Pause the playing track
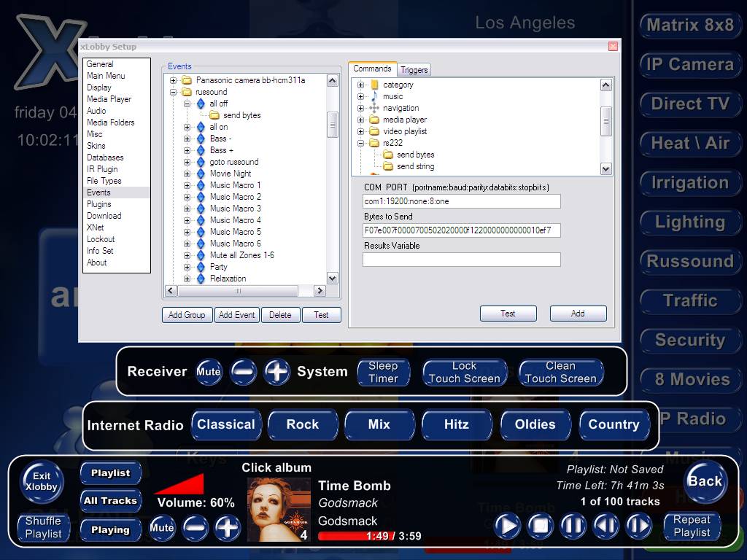 573,526
